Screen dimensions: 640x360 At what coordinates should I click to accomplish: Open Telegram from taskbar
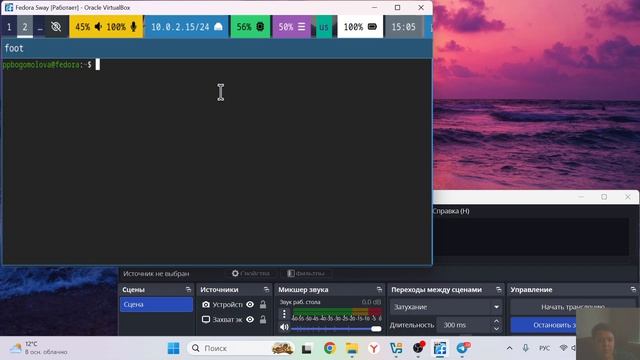462,348
